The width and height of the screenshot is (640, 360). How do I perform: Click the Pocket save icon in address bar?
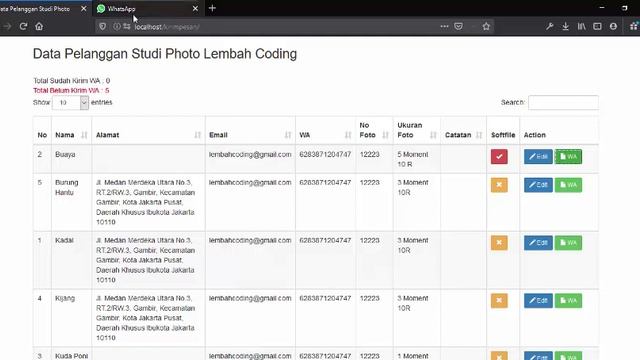pyautogui.click(x=459, y=27)
